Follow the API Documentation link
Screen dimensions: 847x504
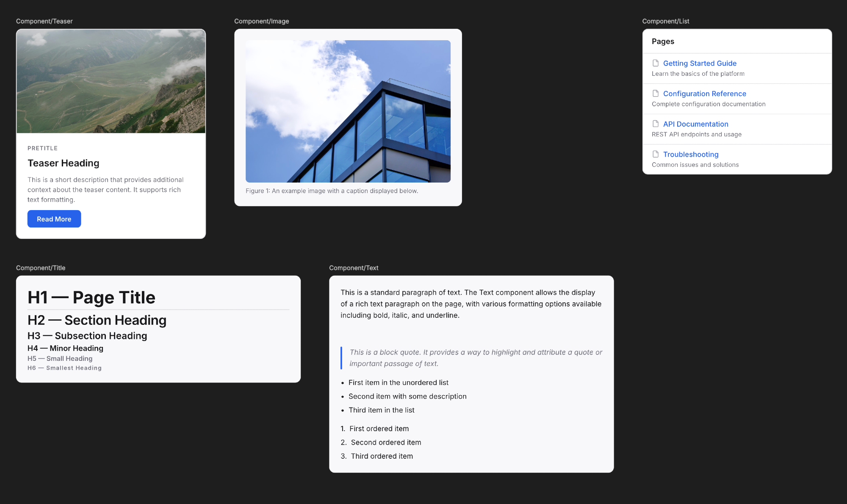[x=695, y=124]
